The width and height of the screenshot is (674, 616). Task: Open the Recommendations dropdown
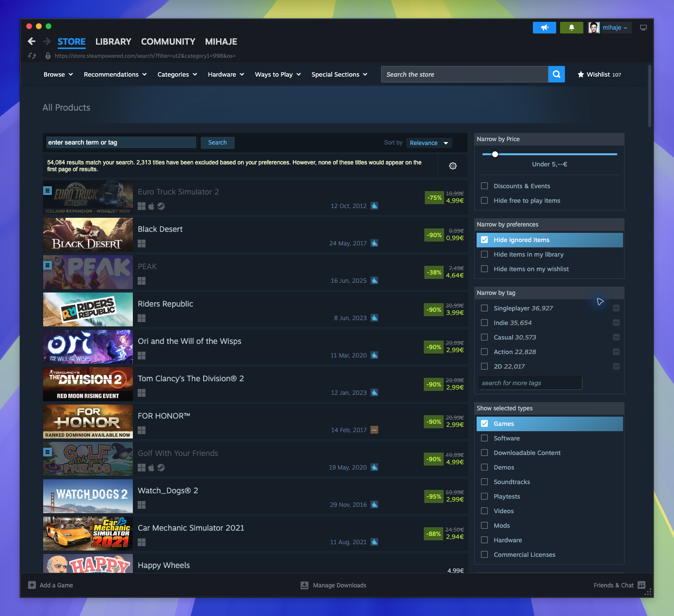tap(115, 74)
